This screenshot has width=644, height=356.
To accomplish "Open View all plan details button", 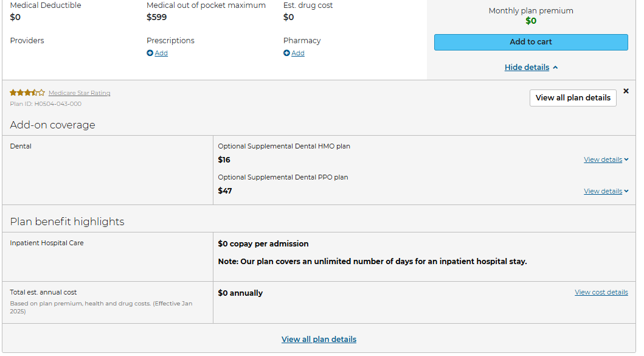I will pos(573,98).
